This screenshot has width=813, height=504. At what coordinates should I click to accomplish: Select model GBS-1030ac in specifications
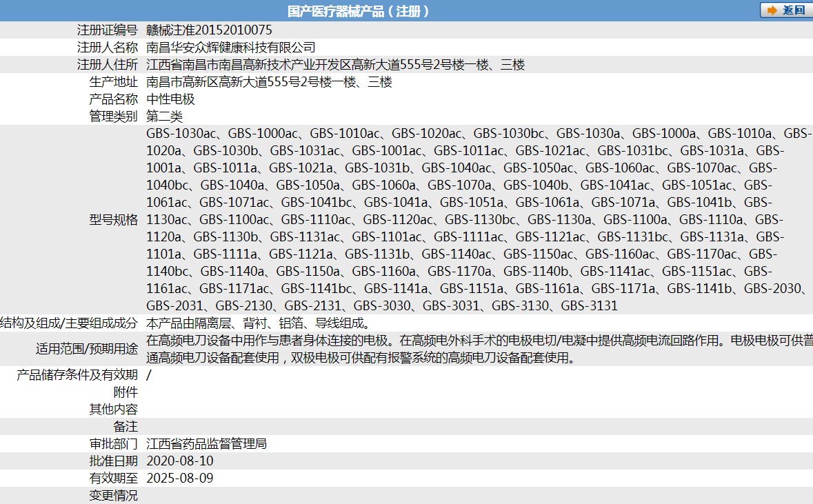pos(181,133)
